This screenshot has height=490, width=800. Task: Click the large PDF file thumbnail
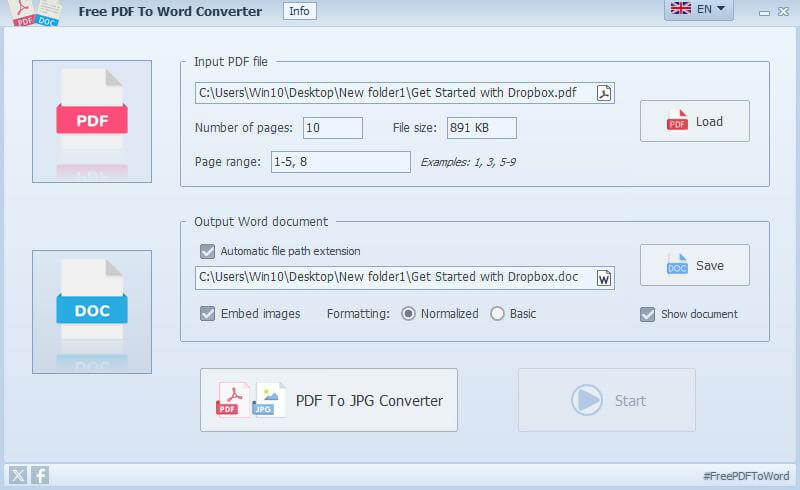coord(92,121)
